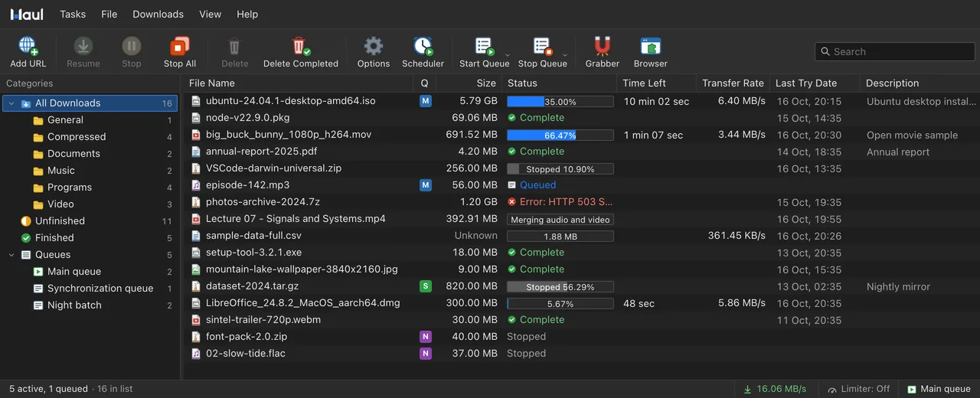Collapse the Queues tree node
This screenshot has width=980, height=398.
click(x=11, y=255)
